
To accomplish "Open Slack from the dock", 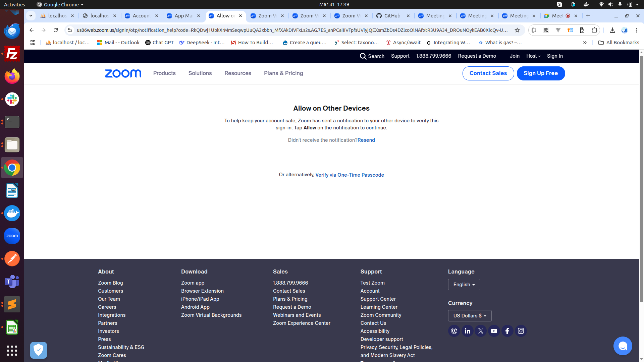I will tap(12, 99).
